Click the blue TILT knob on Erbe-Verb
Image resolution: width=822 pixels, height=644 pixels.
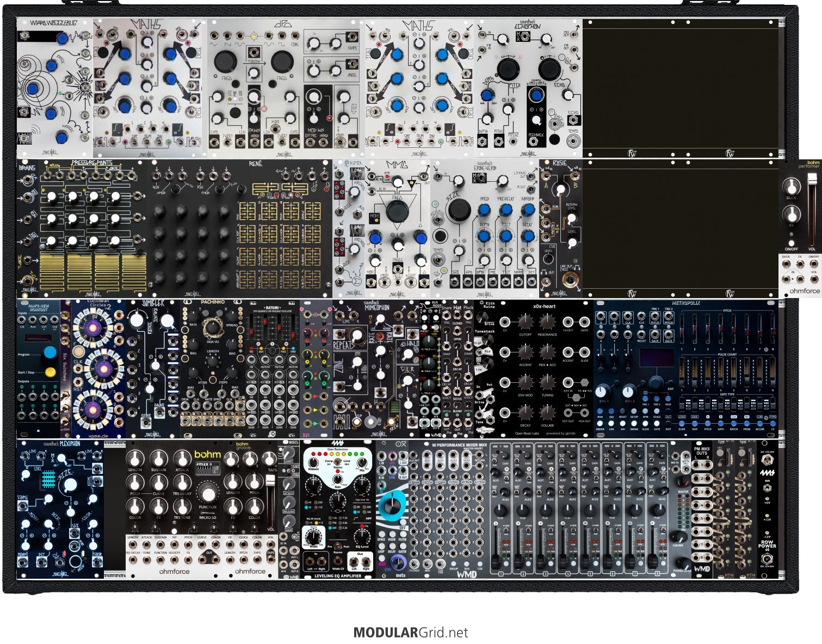coord(506,236)
